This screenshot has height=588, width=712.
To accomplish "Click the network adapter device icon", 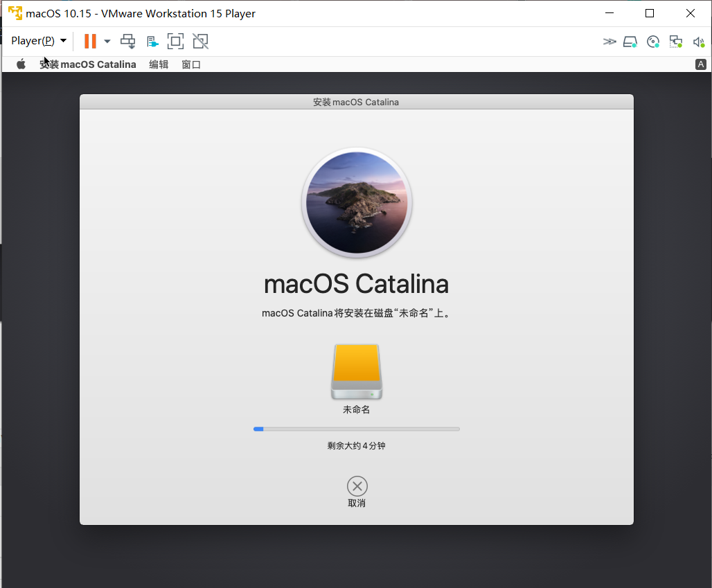I will 675,42.
